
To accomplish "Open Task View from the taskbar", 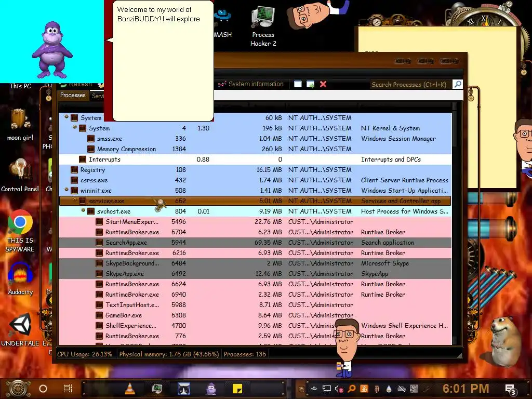I will 68,389.
